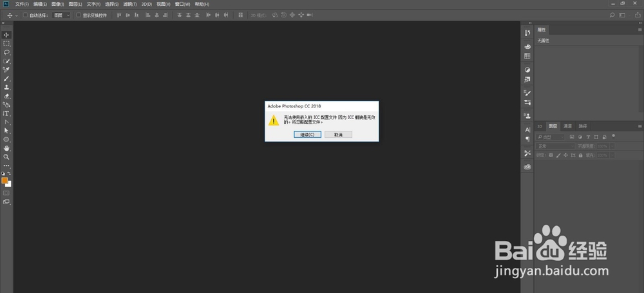Screen dimensions: 644x293
Task: Open the Layers panel flyout menu
Action: click(640, 126)
